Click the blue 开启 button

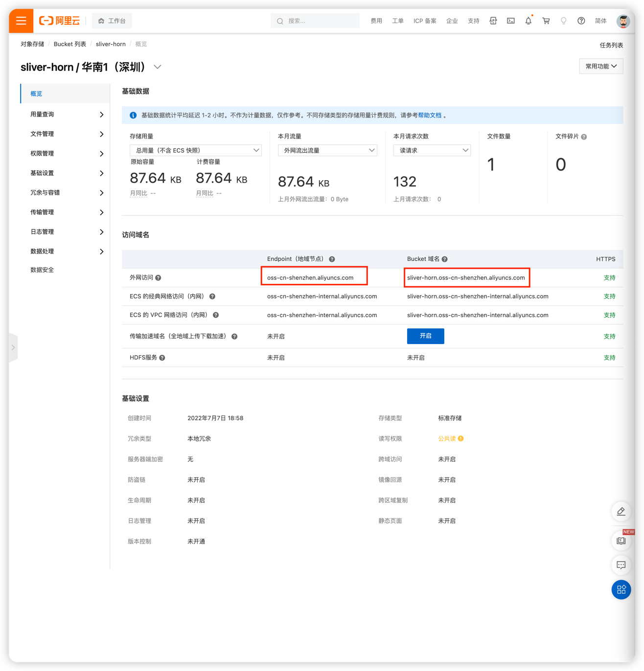pyautogui.click(x=425, y=336)
